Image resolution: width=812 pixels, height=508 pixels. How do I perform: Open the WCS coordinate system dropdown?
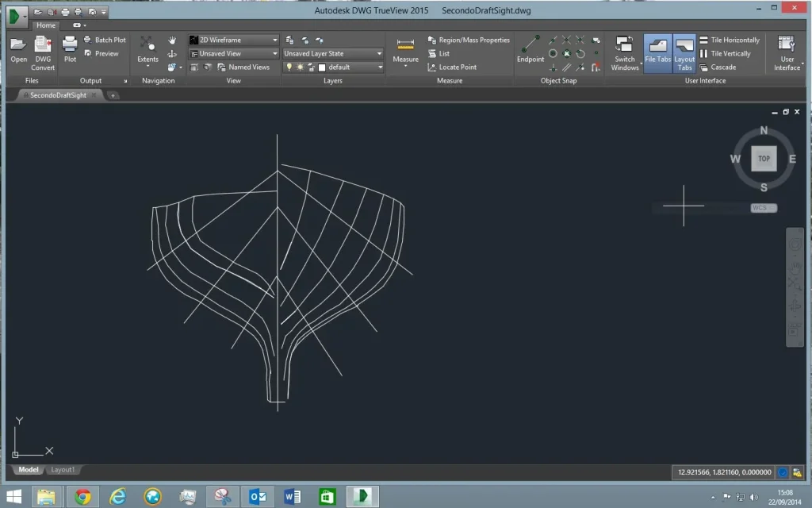764,208
